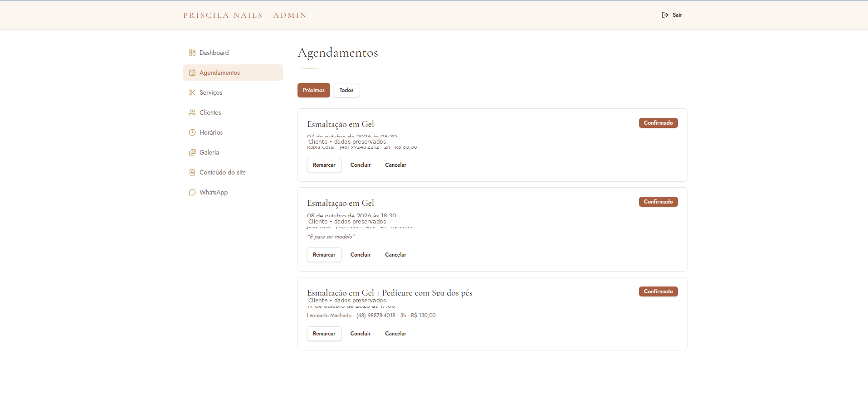Click the Galeria images icon

tap(192, 152)
